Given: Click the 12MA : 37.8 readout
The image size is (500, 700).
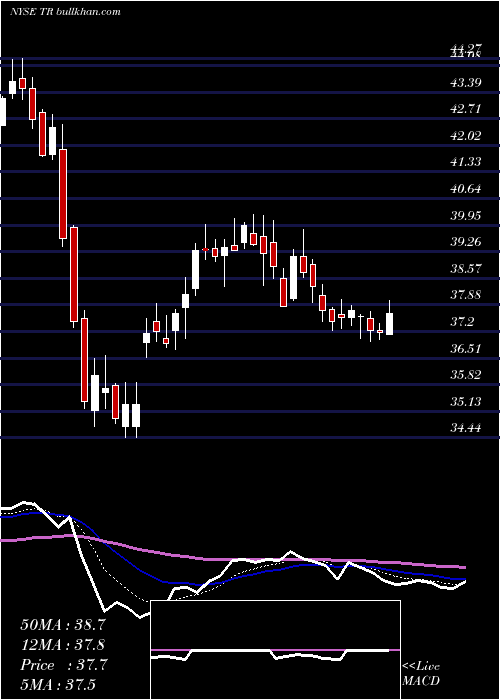Looking at the screenshot, I should pyautogui.click(x=63, y=645).
